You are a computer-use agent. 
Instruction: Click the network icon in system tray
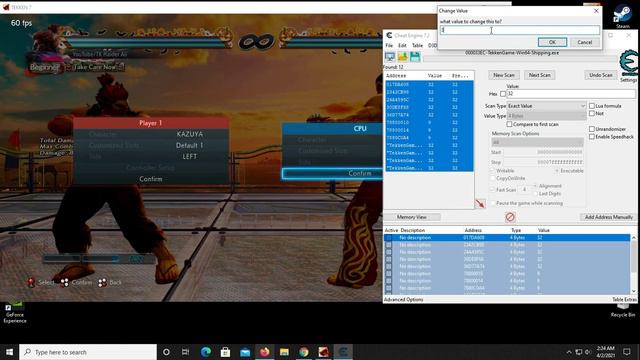pyautogui.click(x=578, y=352)
